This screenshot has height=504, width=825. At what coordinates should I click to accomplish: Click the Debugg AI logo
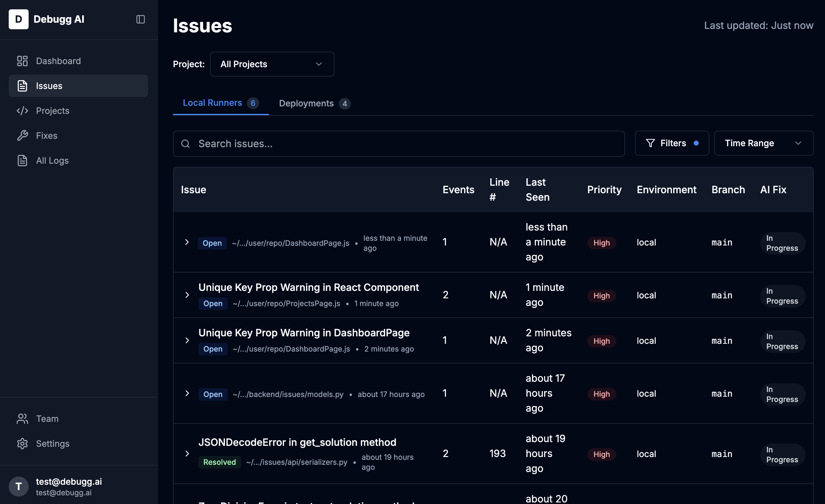[19, 19]
